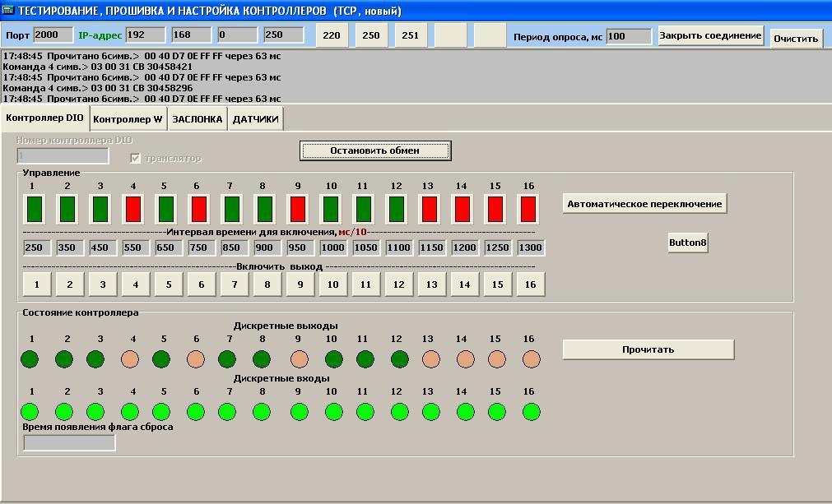The width and height of the screenshot is (832, 504).
Task: Click discrete input status LED 3
Action: (95, 412)
